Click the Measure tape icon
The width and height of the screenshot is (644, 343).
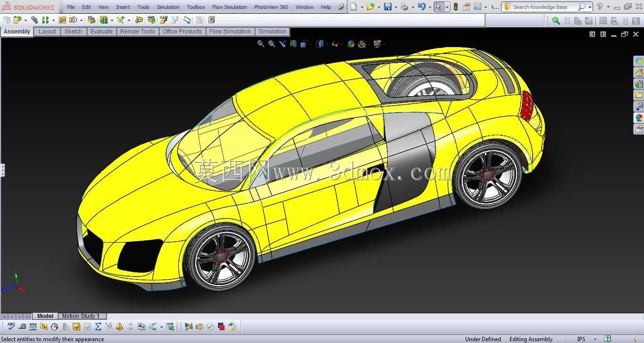22,326
